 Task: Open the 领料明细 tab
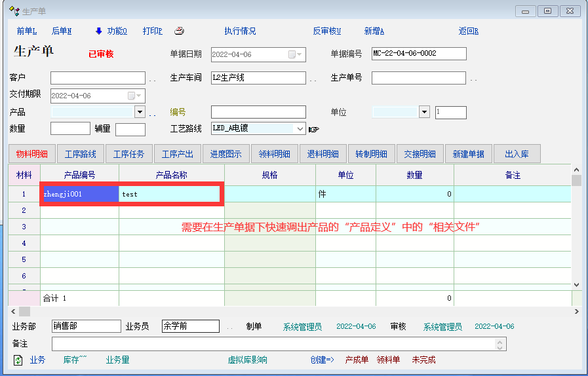pyautogui.click(x=275, y=154)
